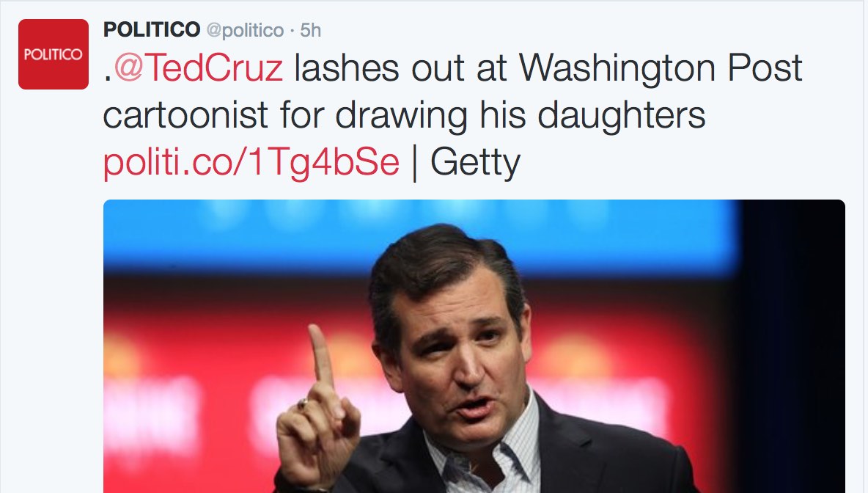The image size is (868, 493).
Task: Click the ring on the raised hand
Action: [302, 403]
